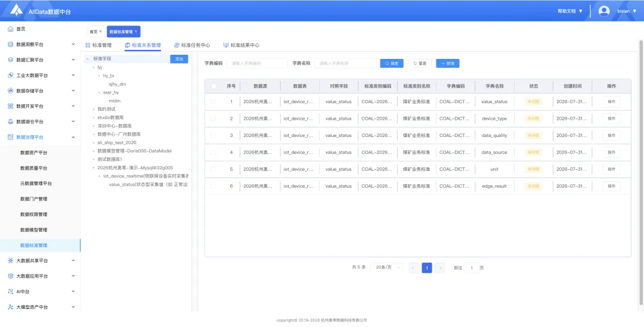The height and width of the screenshot is (327, 644).
Task: Switch to the 标准结果中心 tab
Action: [x=241, y=45]
